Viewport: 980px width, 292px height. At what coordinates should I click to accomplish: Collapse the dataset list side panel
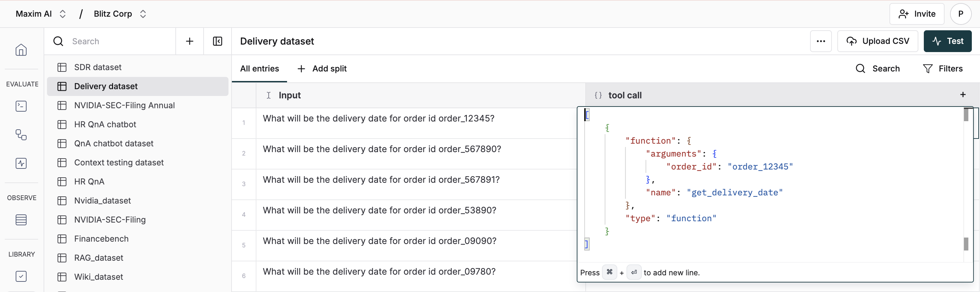(218, 41)
